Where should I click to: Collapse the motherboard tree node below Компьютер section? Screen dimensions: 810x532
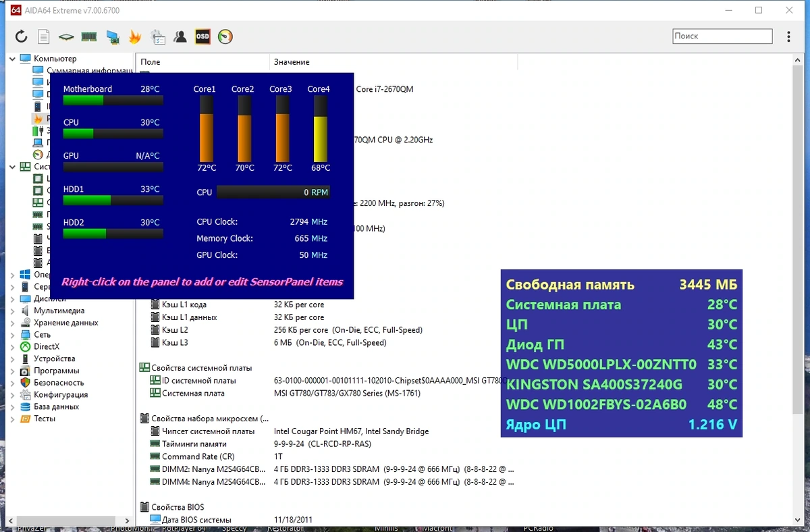(12, 166)
